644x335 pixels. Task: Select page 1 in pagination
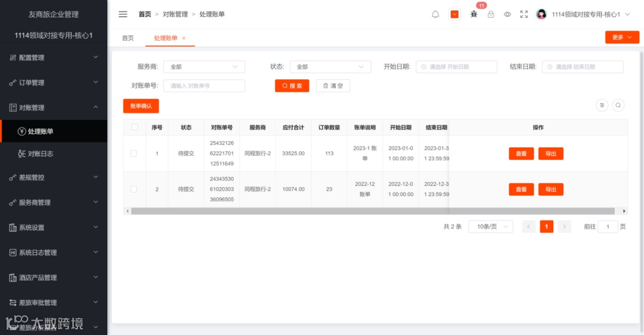coord(546,227)
